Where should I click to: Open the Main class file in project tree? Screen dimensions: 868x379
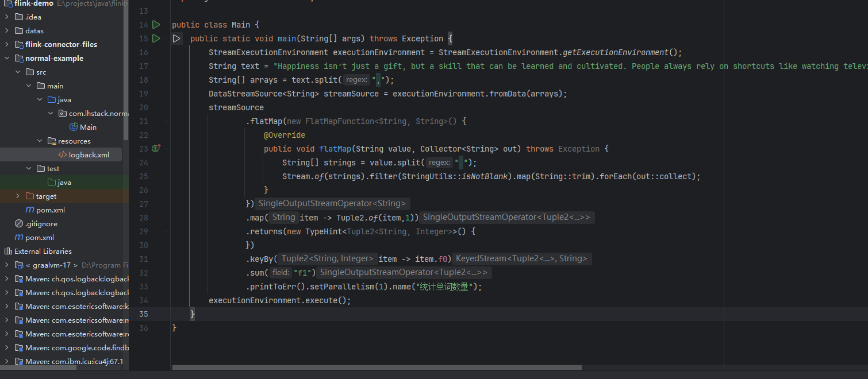click(88, 127)
